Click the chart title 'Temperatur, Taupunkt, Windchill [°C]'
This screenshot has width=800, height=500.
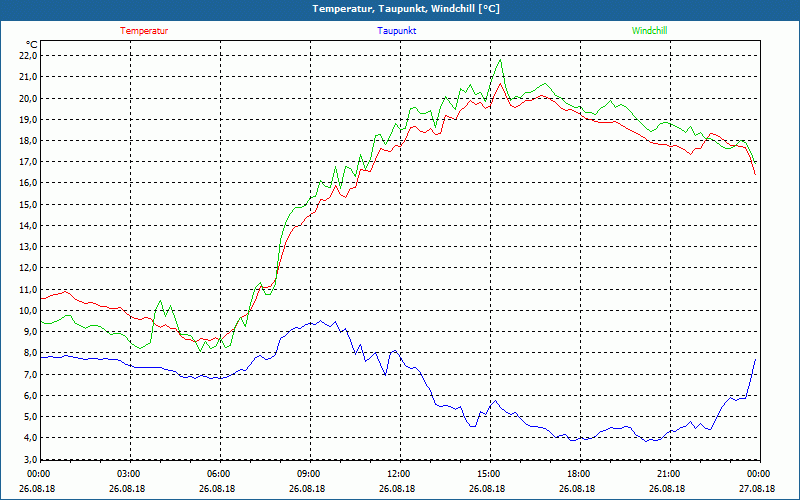[406, 9]
